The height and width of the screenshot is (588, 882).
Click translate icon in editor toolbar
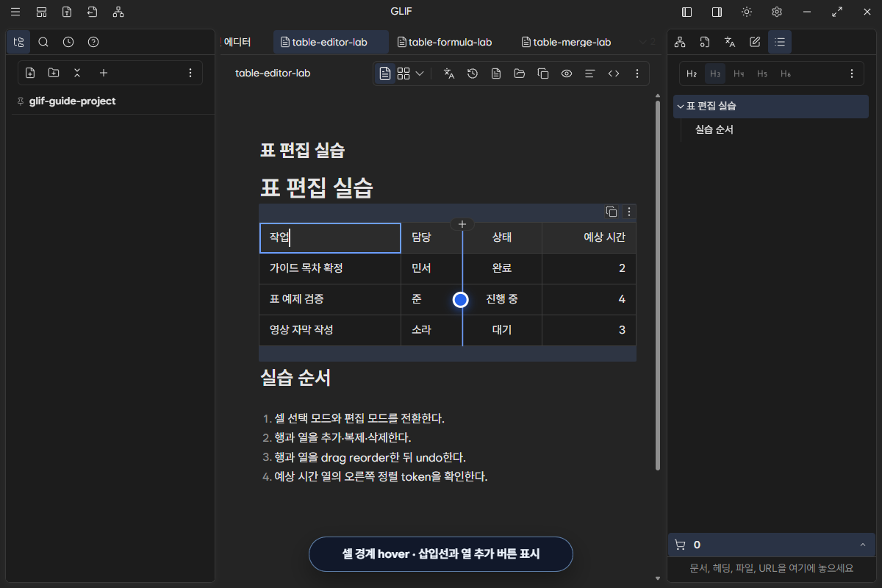[449, 73]
